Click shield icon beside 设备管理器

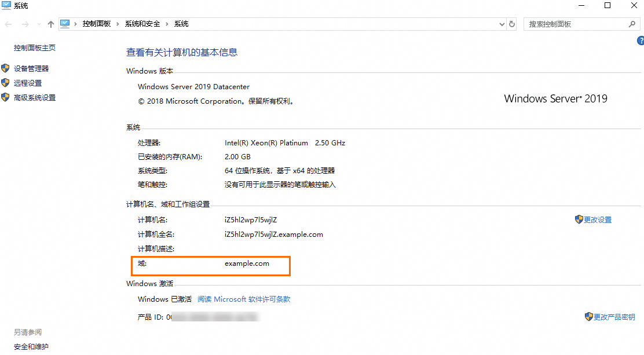tap(5, 68)
